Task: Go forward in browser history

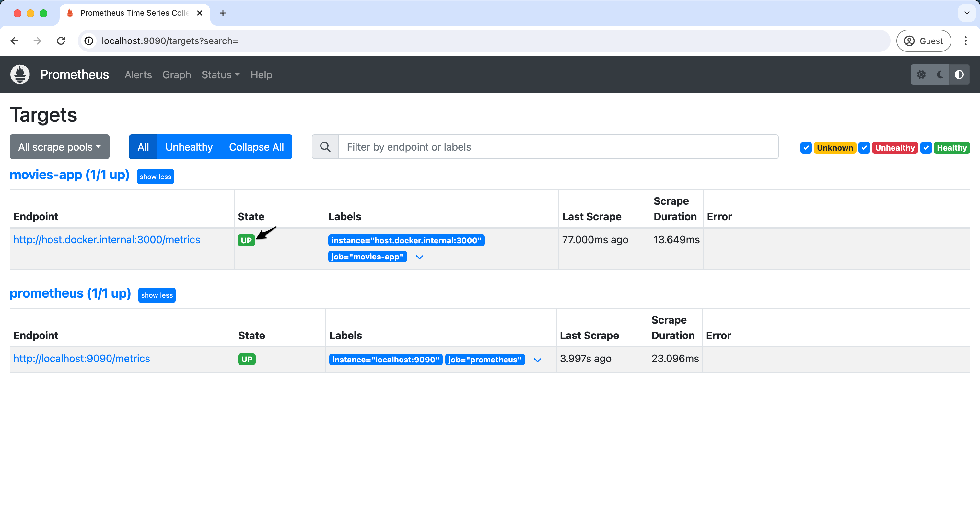Action: click(x=37, y=41)
